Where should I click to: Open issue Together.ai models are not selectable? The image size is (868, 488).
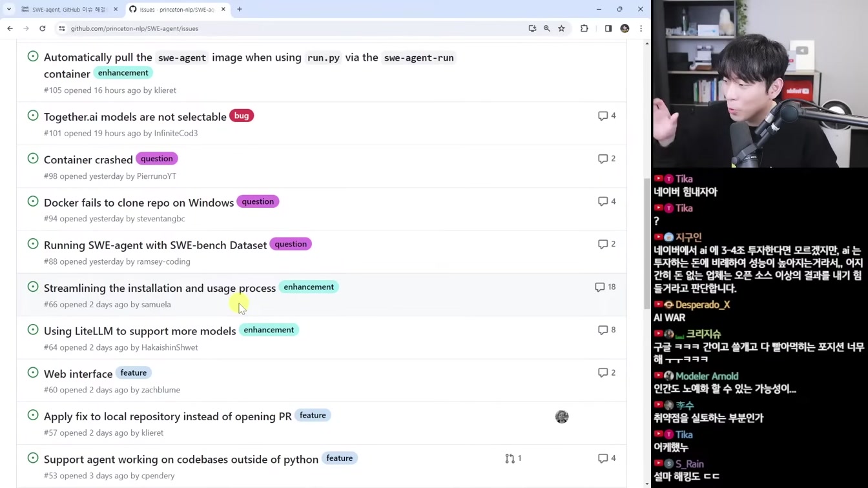click(135, 117)
